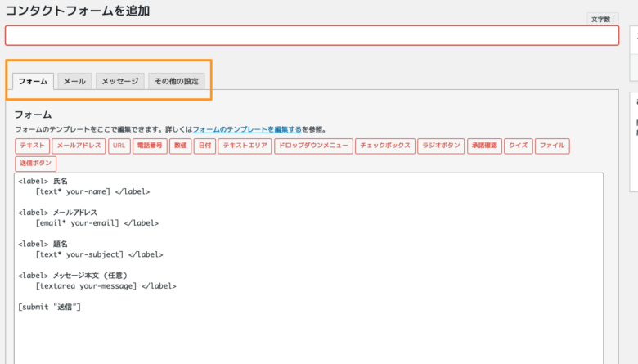Add a チェックボックス tag
The height and width of the screenshot is (364, 638).
tap(385, 146)
